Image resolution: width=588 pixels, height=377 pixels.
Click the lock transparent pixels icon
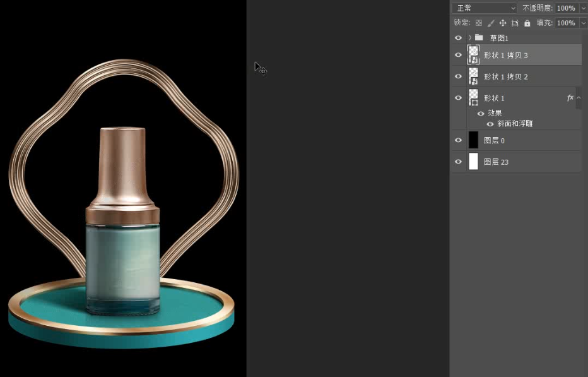479,23
